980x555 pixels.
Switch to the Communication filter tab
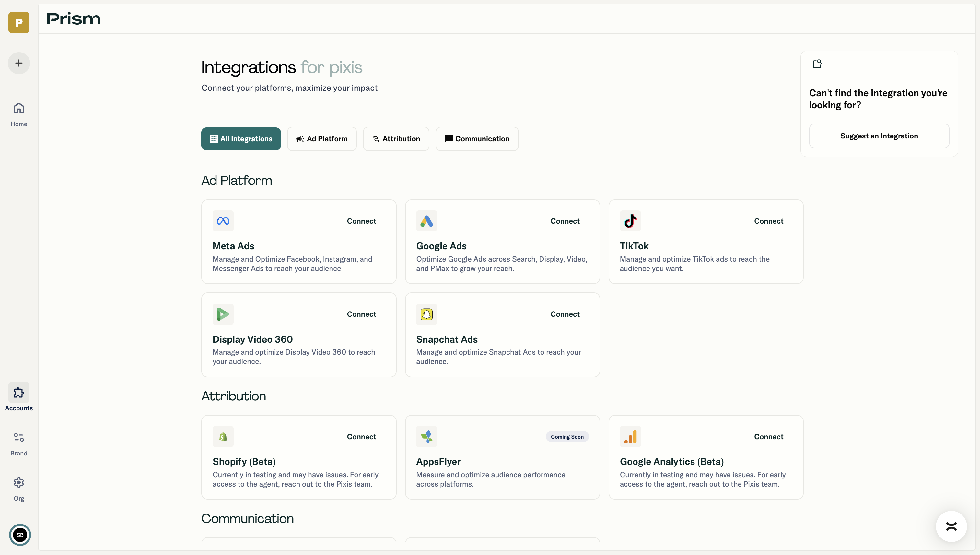(x=477, y=138)
